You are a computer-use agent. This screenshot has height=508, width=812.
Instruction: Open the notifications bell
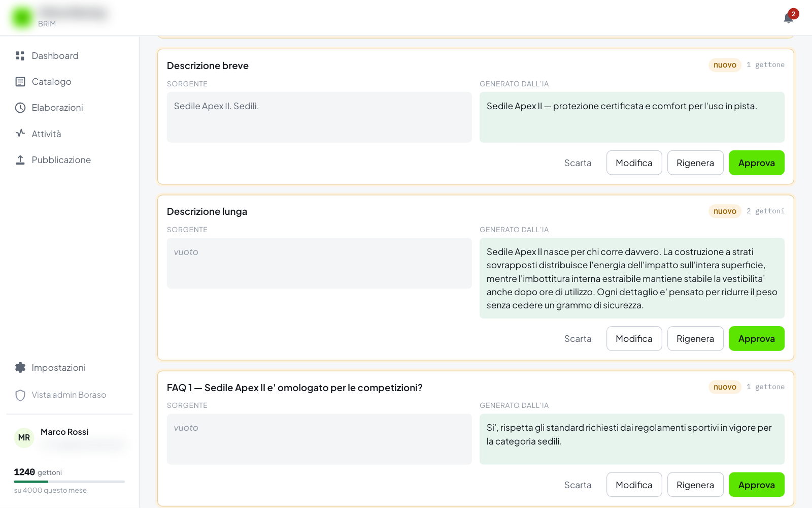[x=788, y=18]
